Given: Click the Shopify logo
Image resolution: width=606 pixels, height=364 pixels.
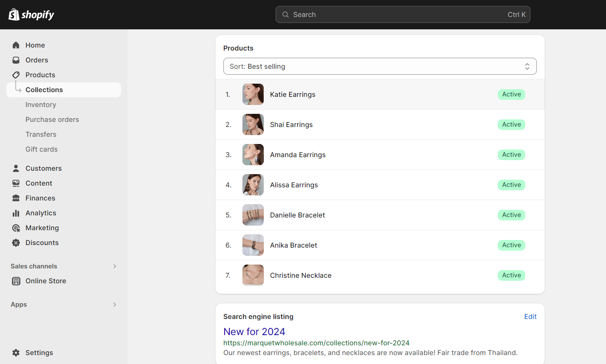Looking at the screenshot, I should (x=31, y=14).
